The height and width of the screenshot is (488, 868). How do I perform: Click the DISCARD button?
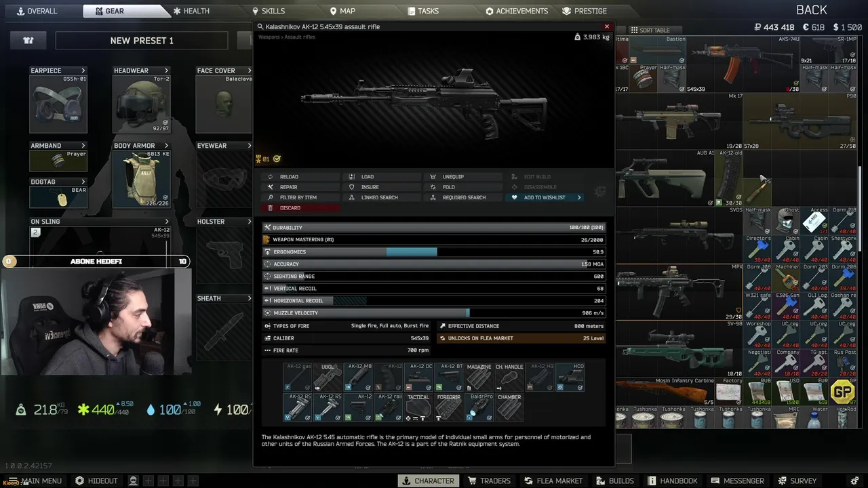[x=301, y=208]
